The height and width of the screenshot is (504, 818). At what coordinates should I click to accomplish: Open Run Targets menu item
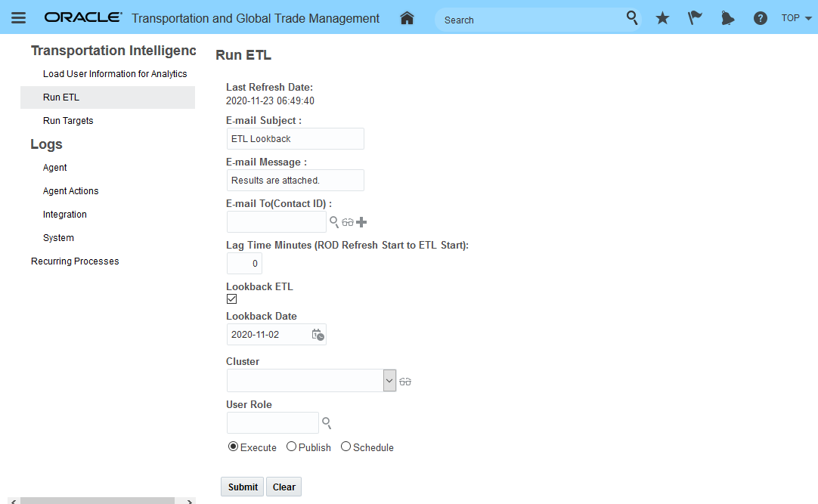tap(68, 120)
